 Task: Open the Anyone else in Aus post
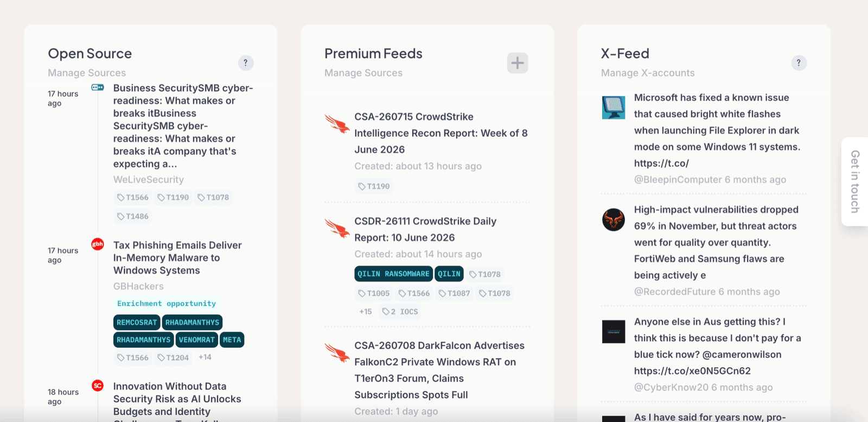(718, 346)
